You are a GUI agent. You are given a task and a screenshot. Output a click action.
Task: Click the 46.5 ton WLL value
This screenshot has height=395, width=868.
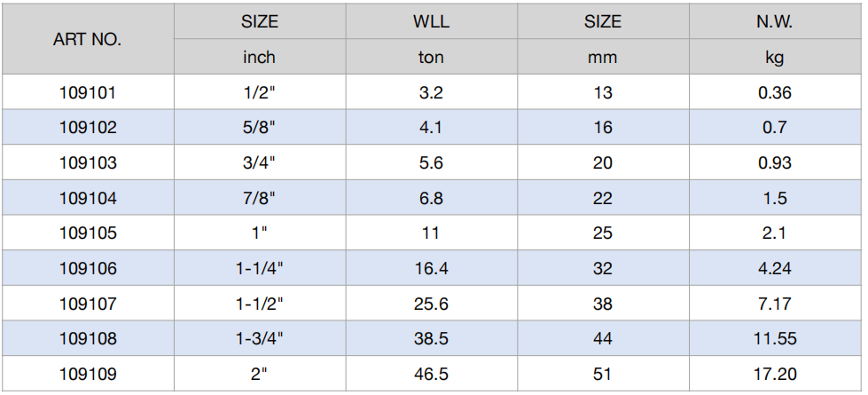[431, 374]
